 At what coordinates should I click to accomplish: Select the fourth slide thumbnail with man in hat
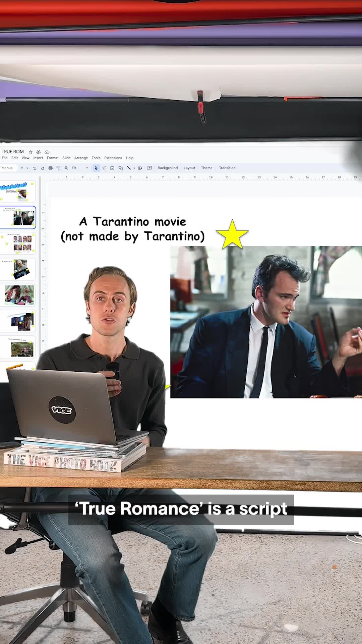17,269
